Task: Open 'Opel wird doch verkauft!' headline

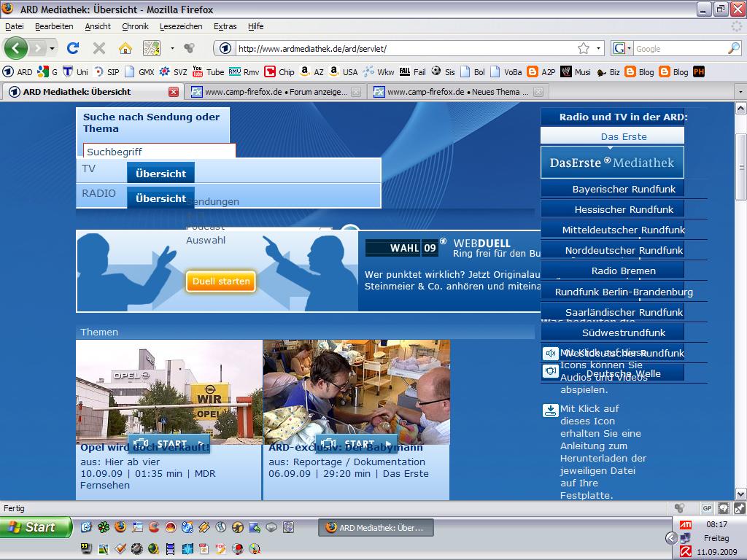Action: pos(145,448)
